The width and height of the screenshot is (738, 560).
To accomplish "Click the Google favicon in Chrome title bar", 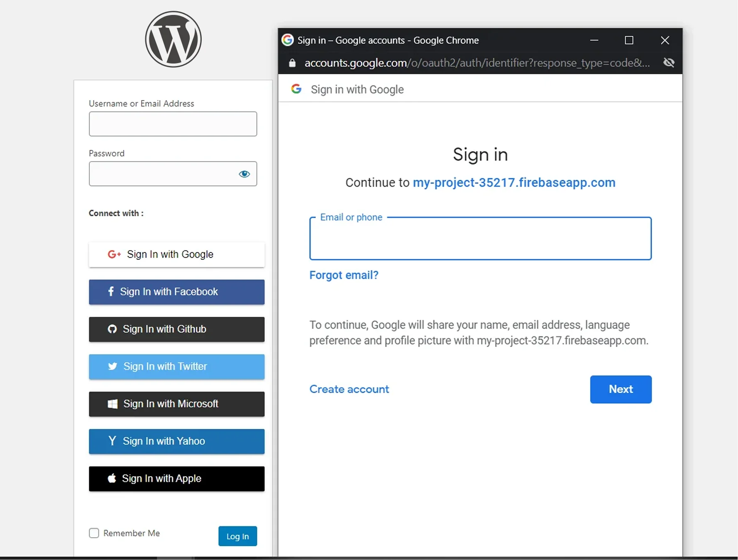I will 288,40.
